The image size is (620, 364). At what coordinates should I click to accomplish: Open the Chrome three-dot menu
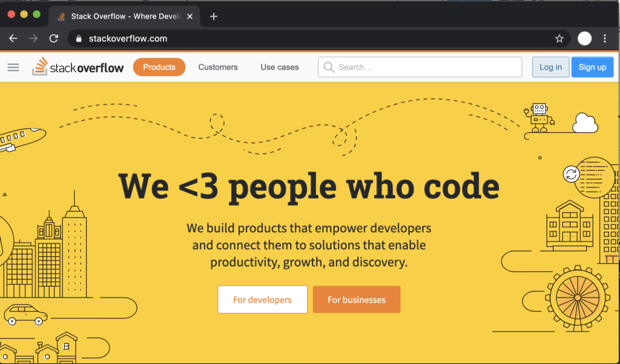tap(605, 38)
